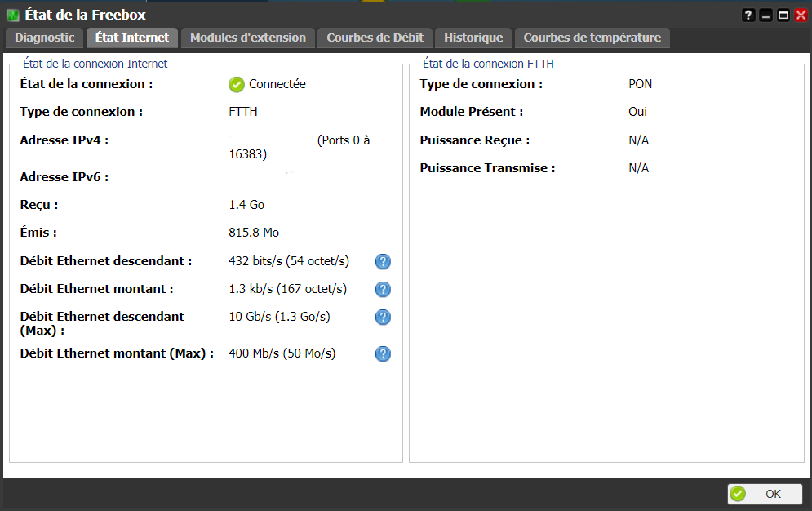Click the État de la Freebox window title
Screen dimensions: 812x511
(86, 15)
